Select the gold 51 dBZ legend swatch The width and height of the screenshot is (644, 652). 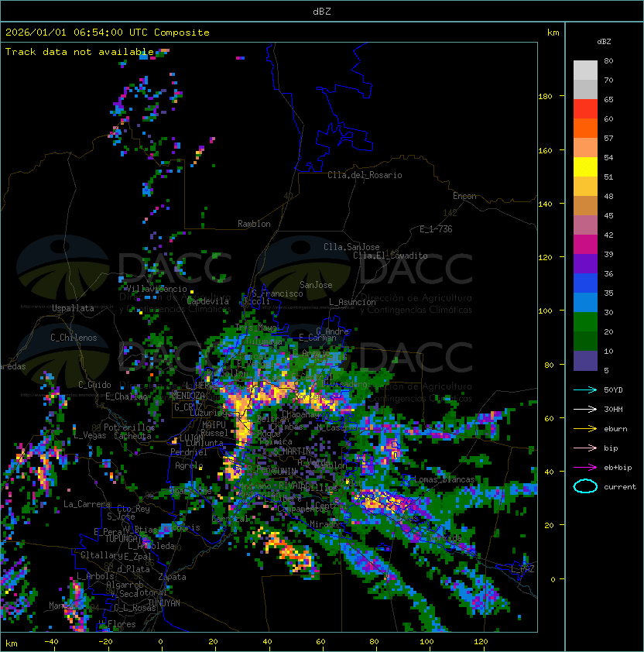click(585, 187)
